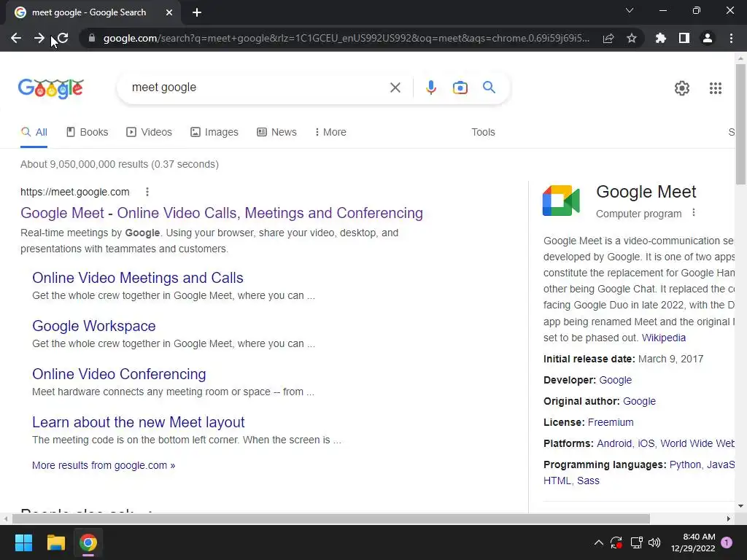Submit search with magnifier icon
The width and height of the screenshot is (747, 560).
coord(489,87)
